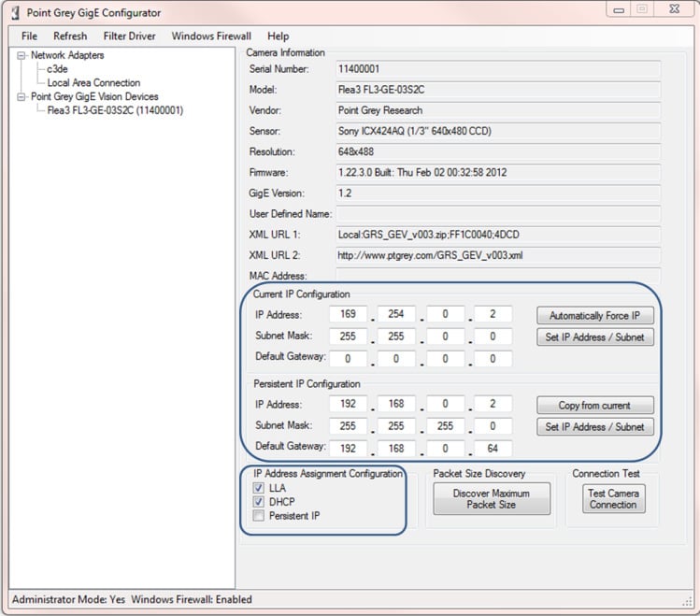Open the Help menu
This screenshot has width=700, height=616.
coord(279,36)
